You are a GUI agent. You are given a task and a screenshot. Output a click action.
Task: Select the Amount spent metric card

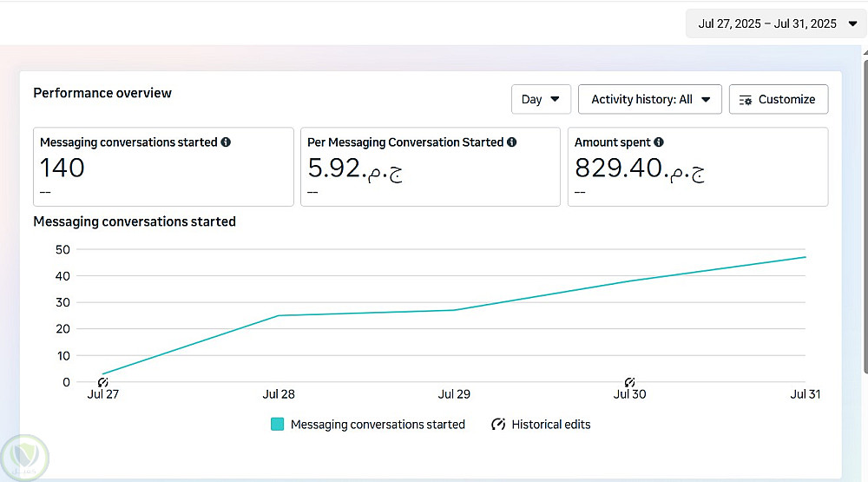[x=697, y=167]
